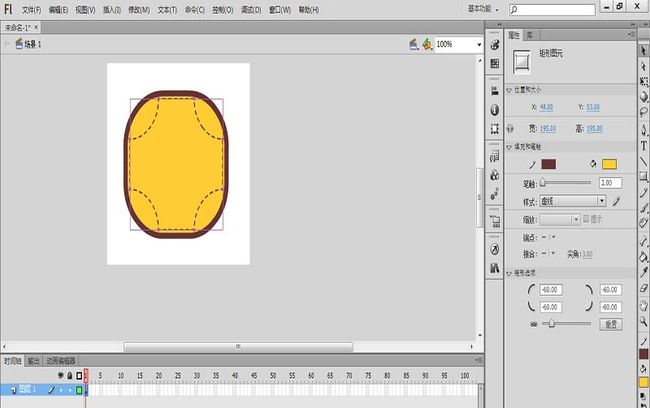Click the Edit Scene icon

point(413,44)
